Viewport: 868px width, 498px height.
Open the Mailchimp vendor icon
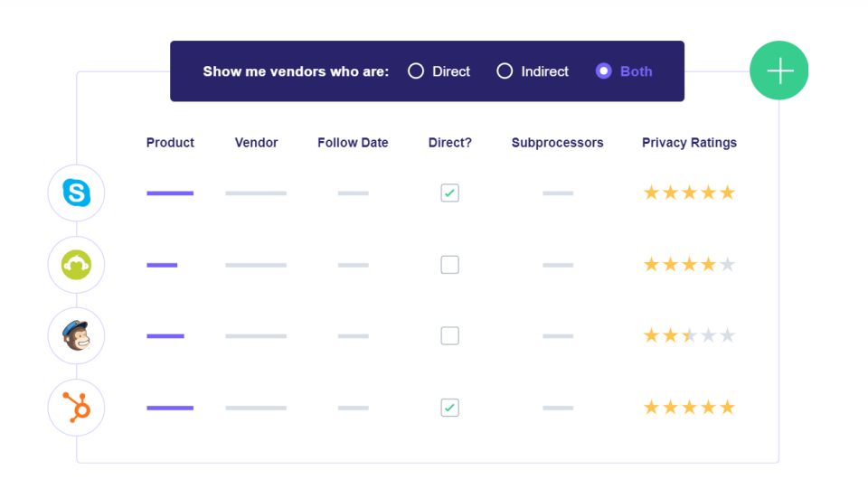point(76,336)
